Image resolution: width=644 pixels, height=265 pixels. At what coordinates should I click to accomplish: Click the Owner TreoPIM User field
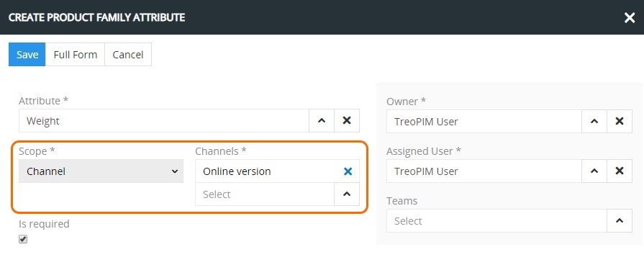point(484,121)
